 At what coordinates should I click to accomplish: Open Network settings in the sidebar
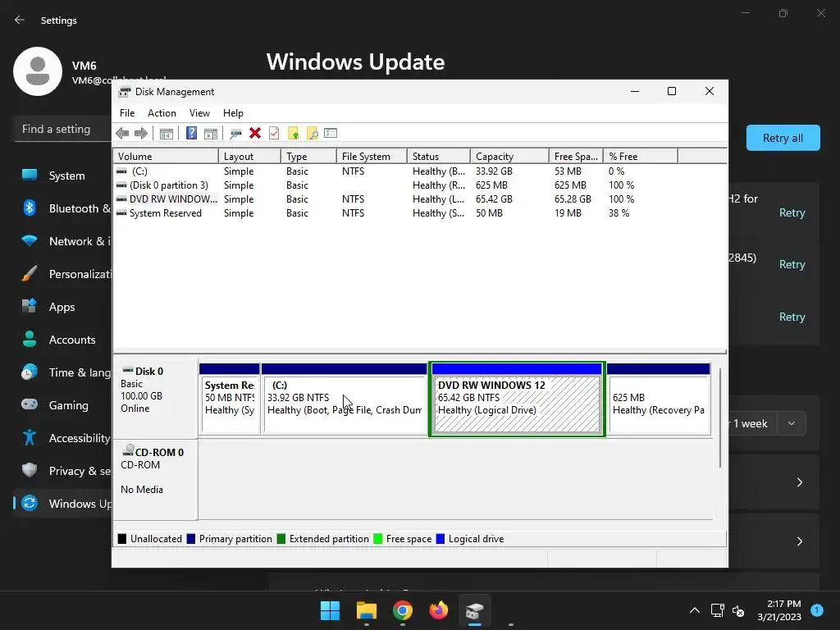pyautogui.click(x=62, y=241)
